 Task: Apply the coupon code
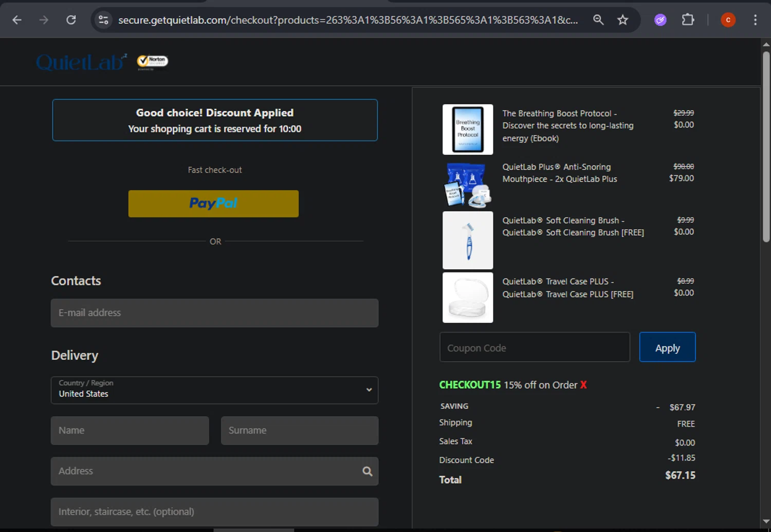pos(667,347)
